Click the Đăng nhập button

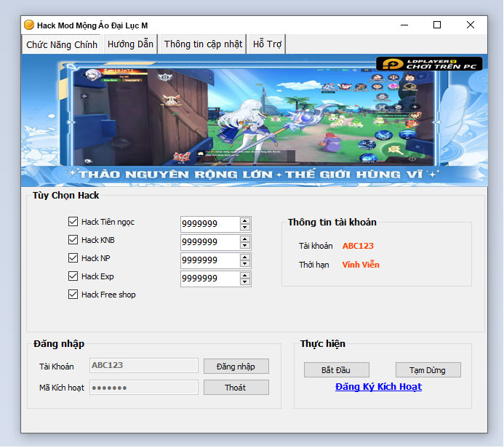tap(236, 367)
